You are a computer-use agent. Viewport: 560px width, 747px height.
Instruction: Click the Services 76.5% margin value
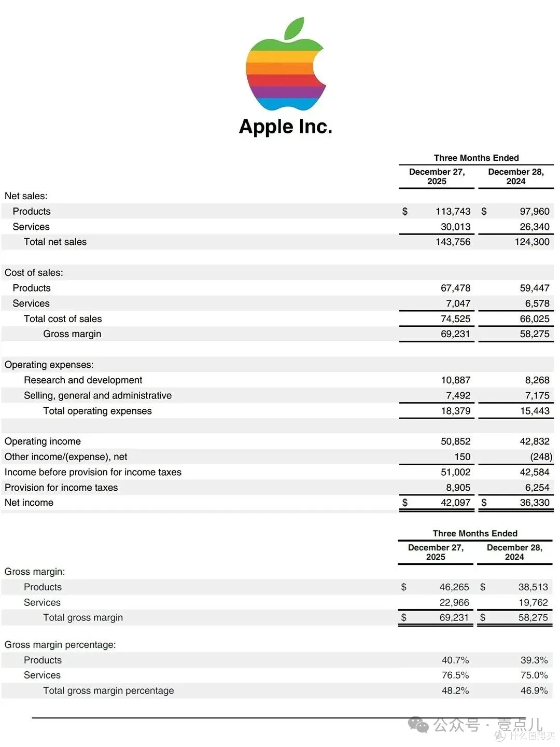click(455, 675)
